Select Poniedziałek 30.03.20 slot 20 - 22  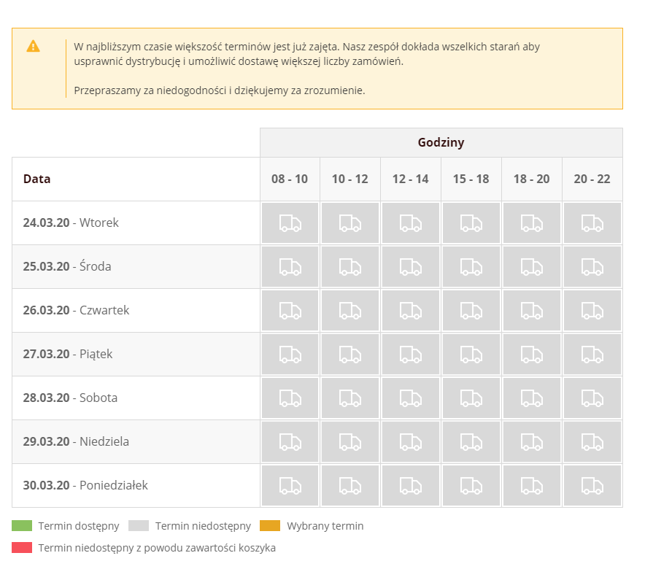tap(592, 486)
